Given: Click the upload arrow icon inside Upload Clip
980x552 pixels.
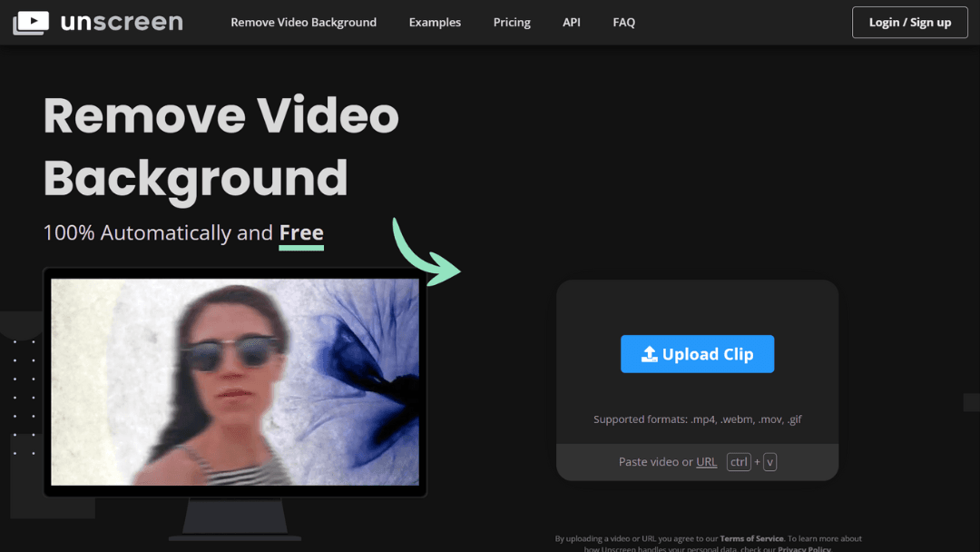Looking at the screenshot, I should pyautogui.click(x=652, y=353).
